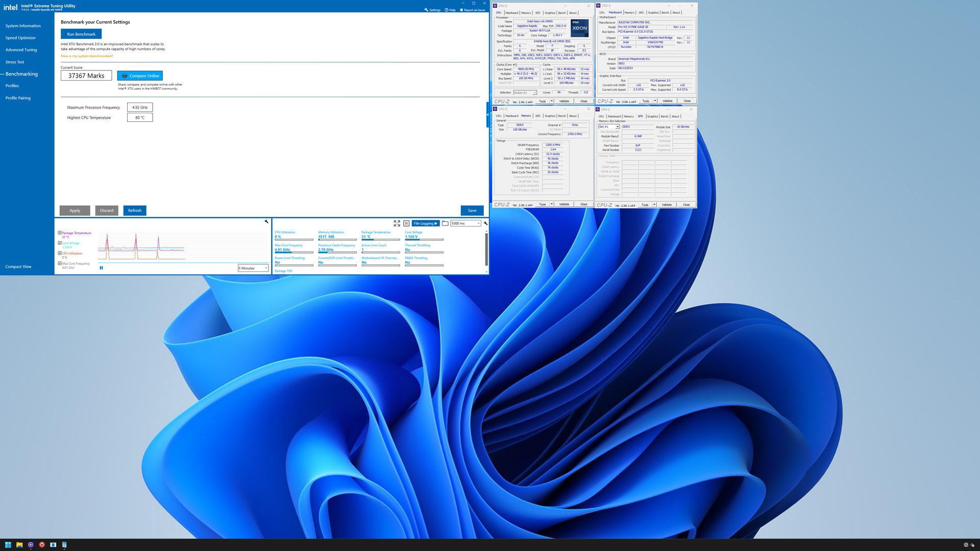This screenshot has height=551, width=980.
Task: Click the Run Benchmark button
Action: [x=81, y=34]
